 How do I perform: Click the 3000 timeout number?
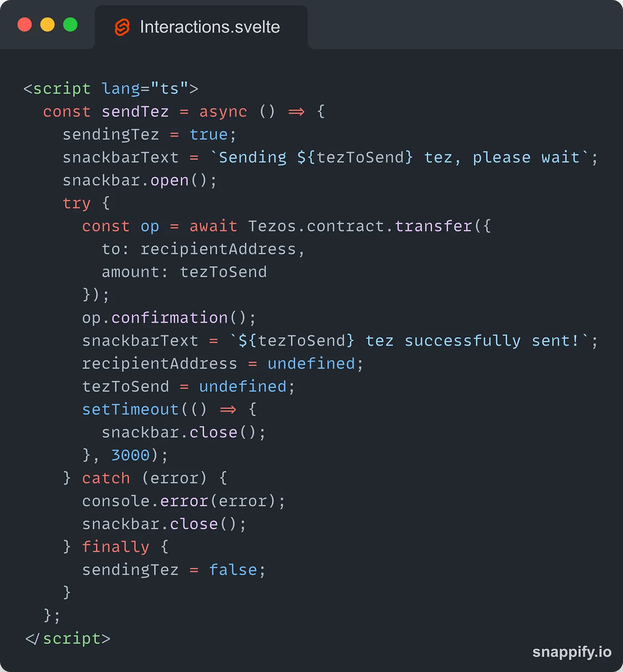pyautogui.click(x=130, y=455)
